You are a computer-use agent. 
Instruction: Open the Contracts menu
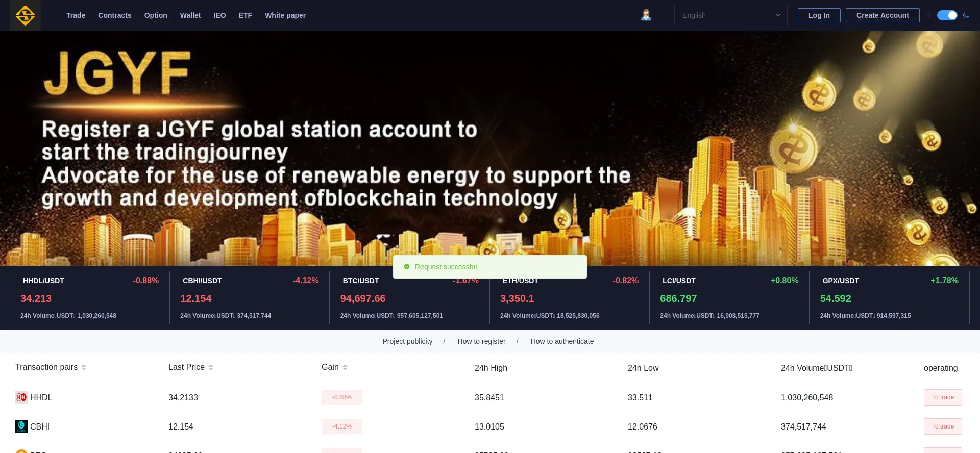(115, 15)
